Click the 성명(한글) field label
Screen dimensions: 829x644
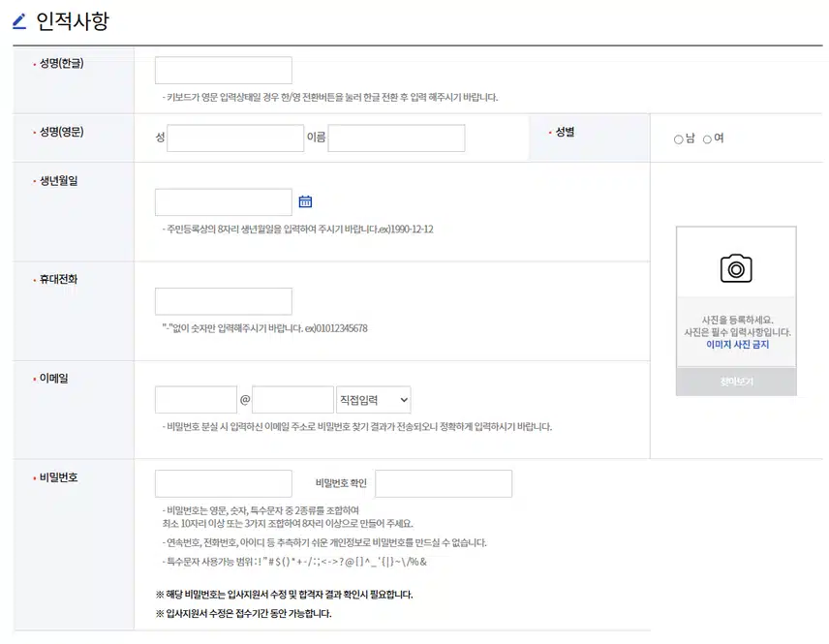61,64
